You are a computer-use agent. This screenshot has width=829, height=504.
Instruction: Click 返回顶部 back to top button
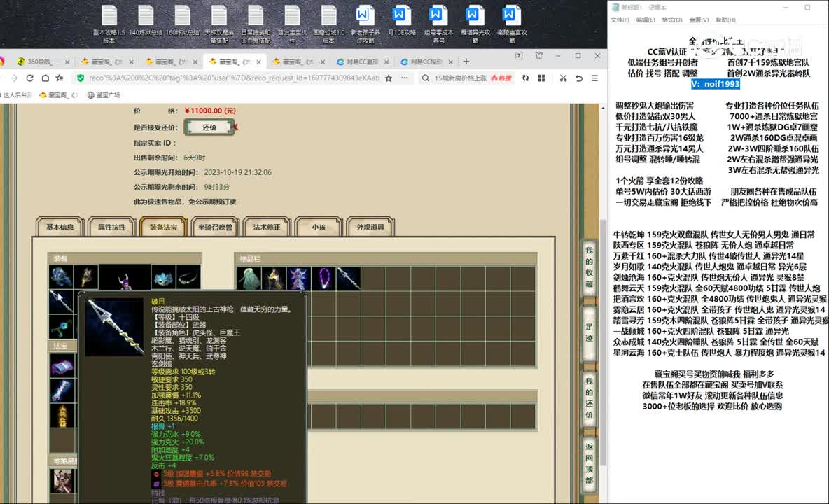tap(589, 463)
